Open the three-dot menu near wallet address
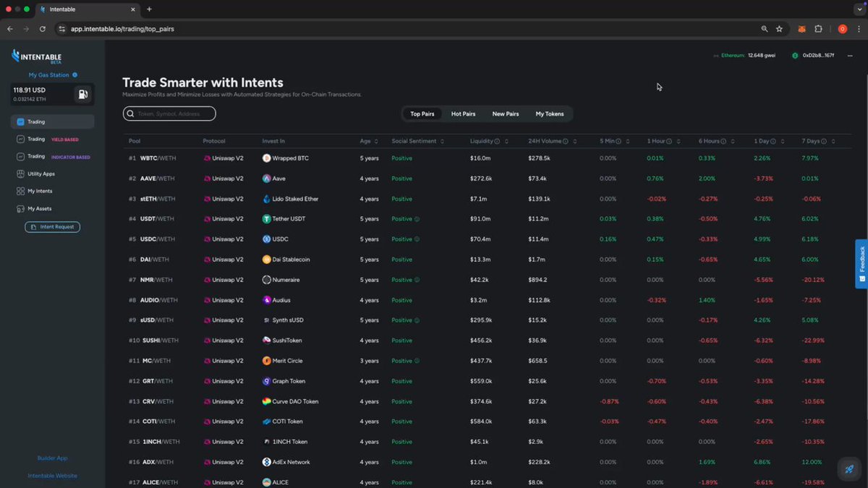Image resolution: width=868 pixels, height=488 pixels. point(849,56)
